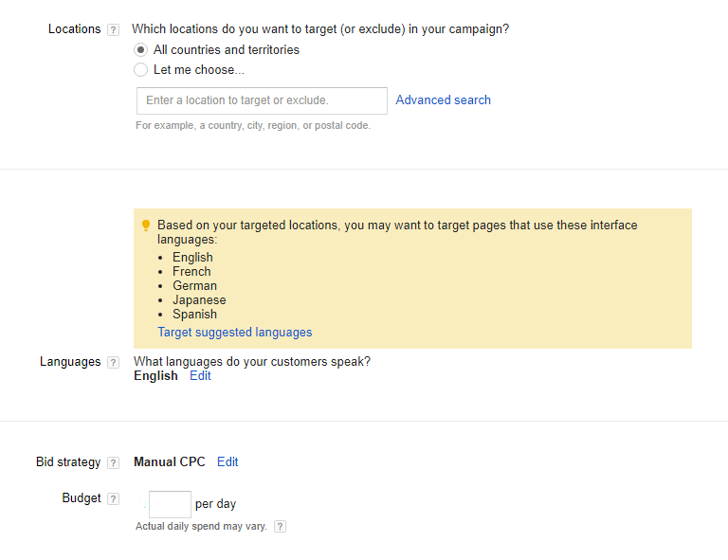The height and width of the screenshot is (560, 728).
Task: Select All countries and territories radio button
Action: point(140,49)
